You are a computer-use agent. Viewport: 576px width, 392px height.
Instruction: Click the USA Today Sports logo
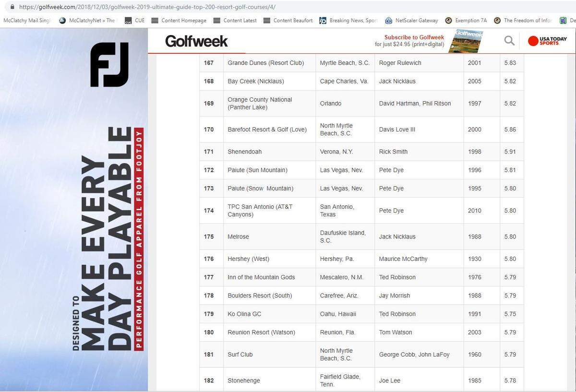[x=547, y=41]
